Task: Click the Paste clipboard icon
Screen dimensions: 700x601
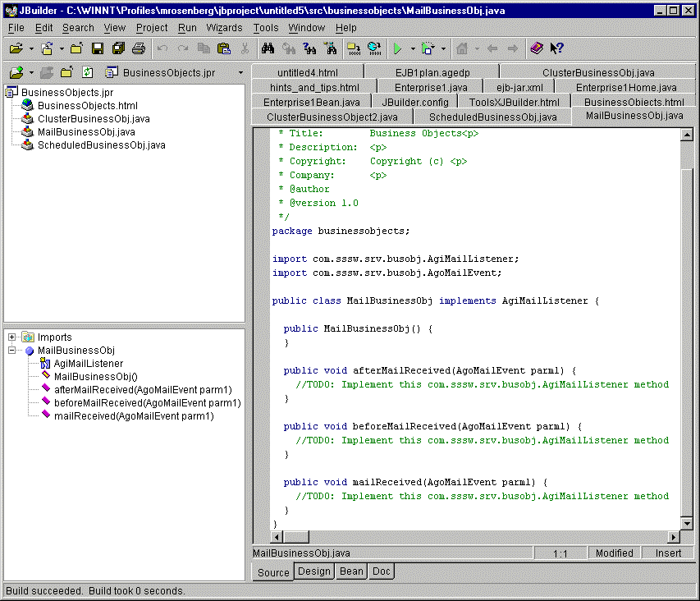Action: tap(224, 48)
